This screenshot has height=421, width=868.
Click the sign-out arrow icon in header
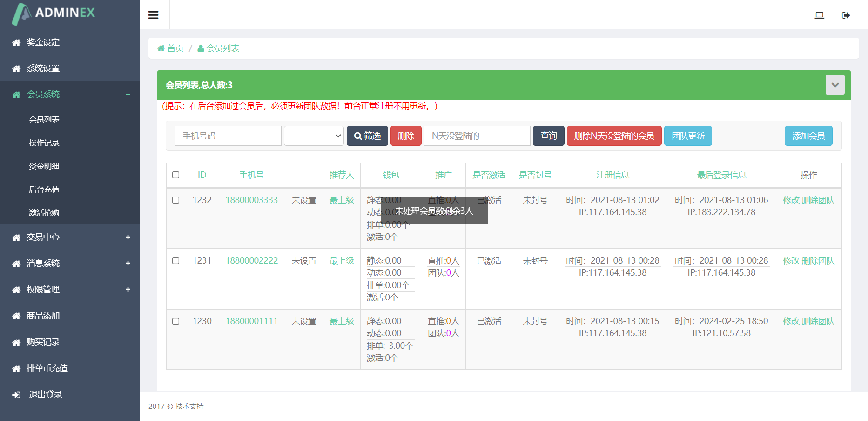point(846,15)
